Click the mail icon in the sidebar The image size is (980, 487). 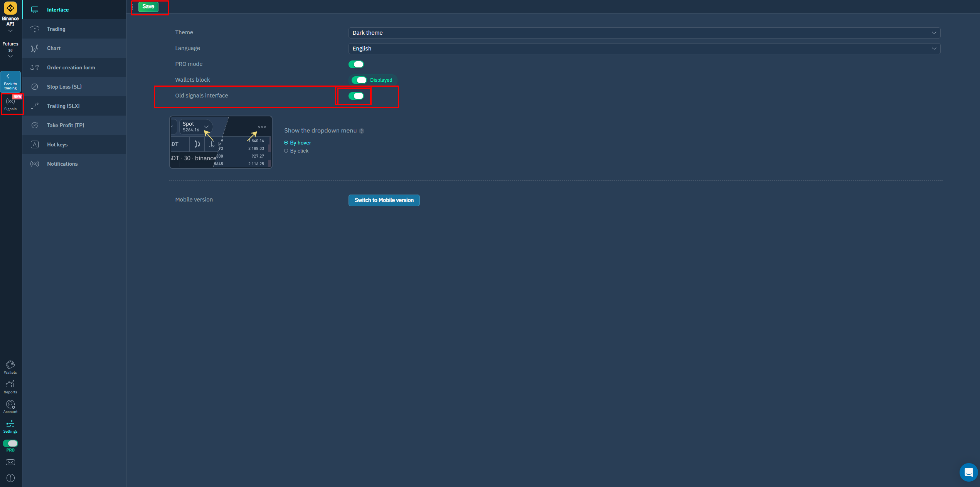tap(10, 462)
